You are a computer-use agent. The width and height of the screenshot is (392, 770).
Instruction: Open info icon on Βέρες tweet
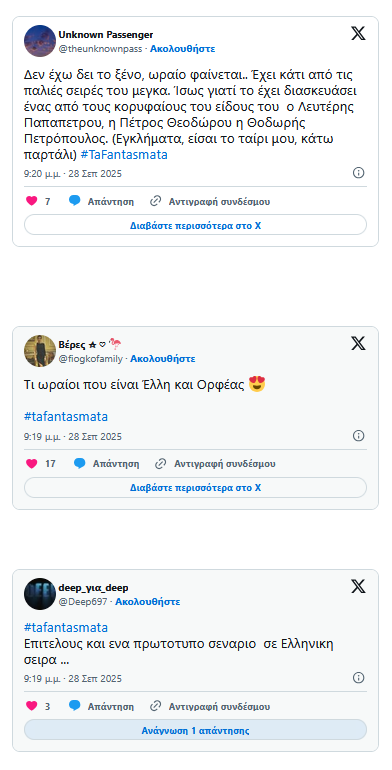(359, 436)
